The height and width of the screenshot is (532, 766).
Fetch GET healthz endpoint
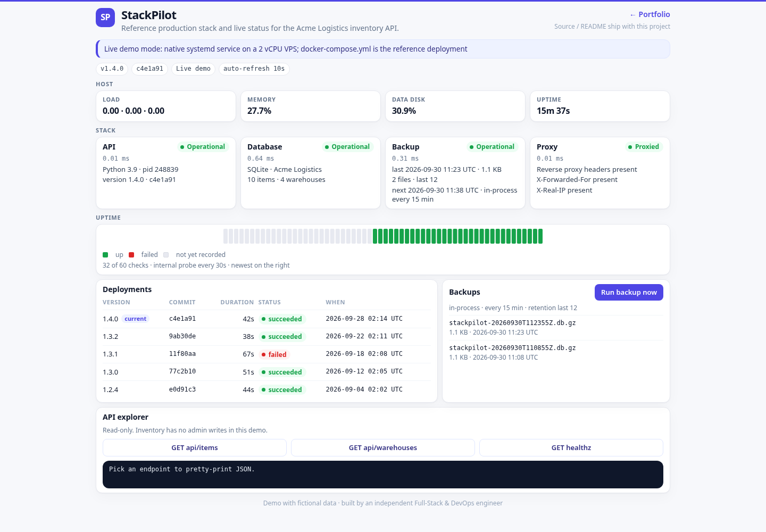[571, 448]
